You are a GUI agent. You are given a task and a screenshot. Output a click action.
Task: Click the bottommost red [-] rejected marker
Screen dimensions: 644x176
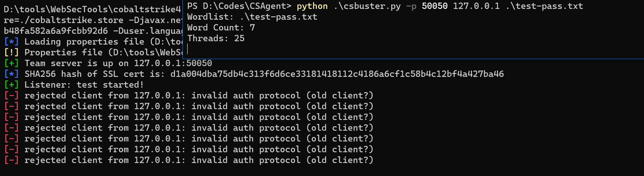(11, 160)
